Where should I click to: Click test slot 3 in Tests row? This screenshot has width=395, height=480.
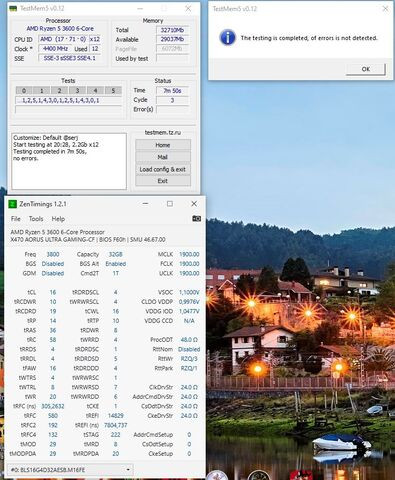coord(77,90)
